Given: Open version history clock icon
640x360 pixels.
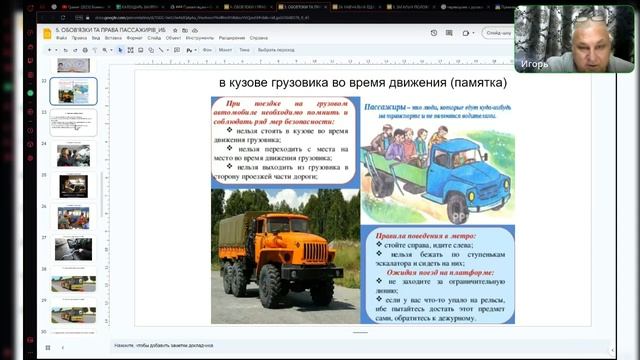Looking at the screenshot, I should [x=434, y=33].
